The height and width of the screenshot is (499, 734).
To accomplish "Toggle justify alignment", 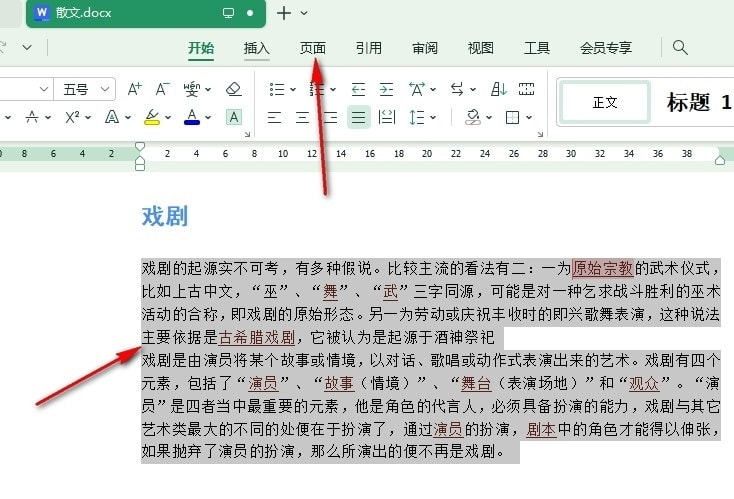I will pos(359,117).
